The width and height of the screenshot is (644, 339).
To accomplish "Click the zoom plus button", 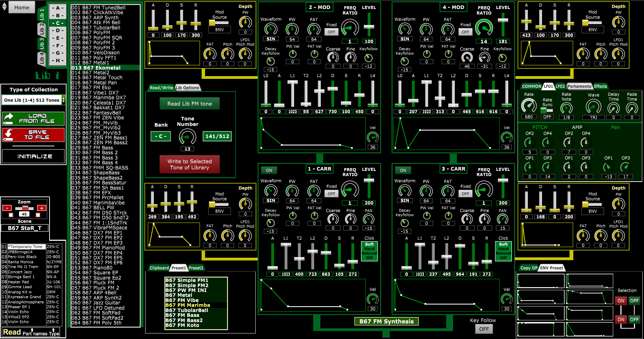I will coord(42,208).
